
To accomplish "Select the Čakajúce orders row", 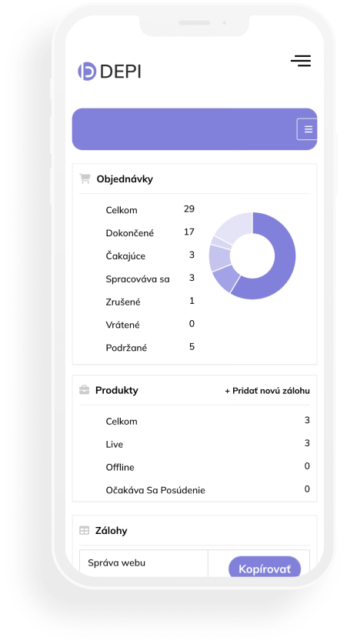I will pyautogui.click(x=150, y=256).
